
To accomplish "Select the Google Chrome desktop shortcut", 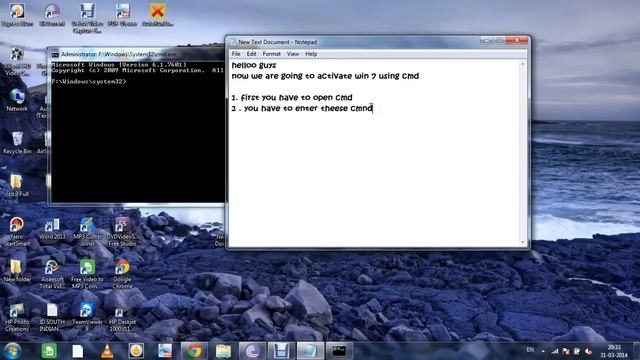I will tap(122, 274).
